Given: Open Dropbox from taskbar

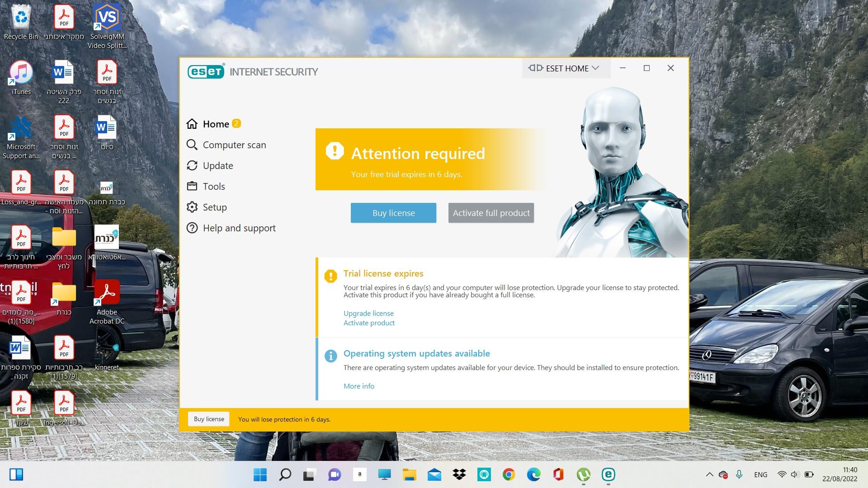Looking at the screenshot, I should coord(459,474).
